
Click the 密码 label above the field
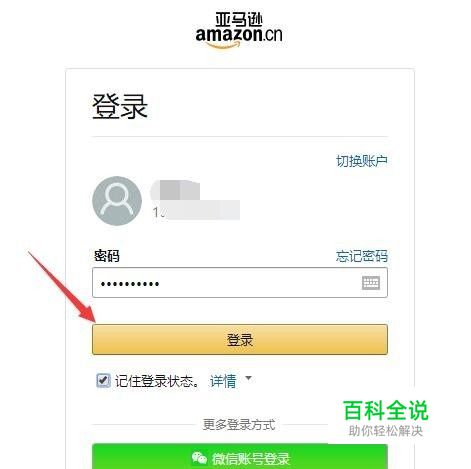(107, 256)
